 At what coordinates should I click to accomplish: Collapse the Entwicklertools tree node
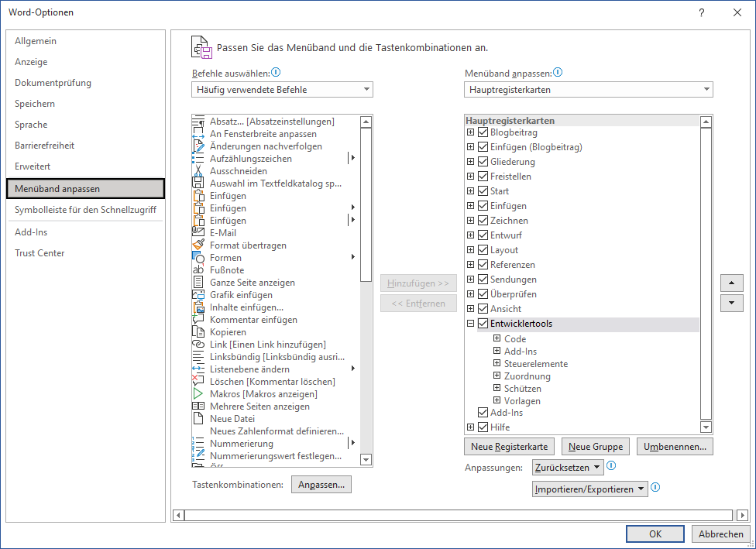[x=471, y=324]
